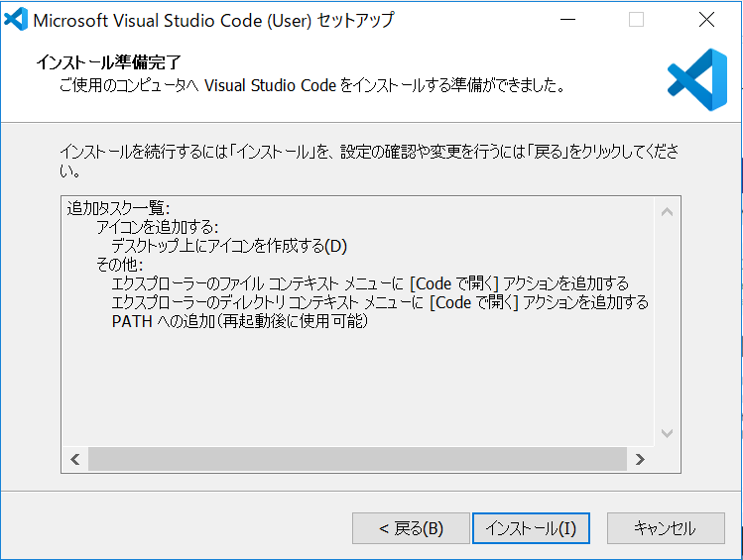Viewport: 743px width, 560px height.
Task: Click the up arrow of vertical scrollbar
Action: (x=668, y=211)
